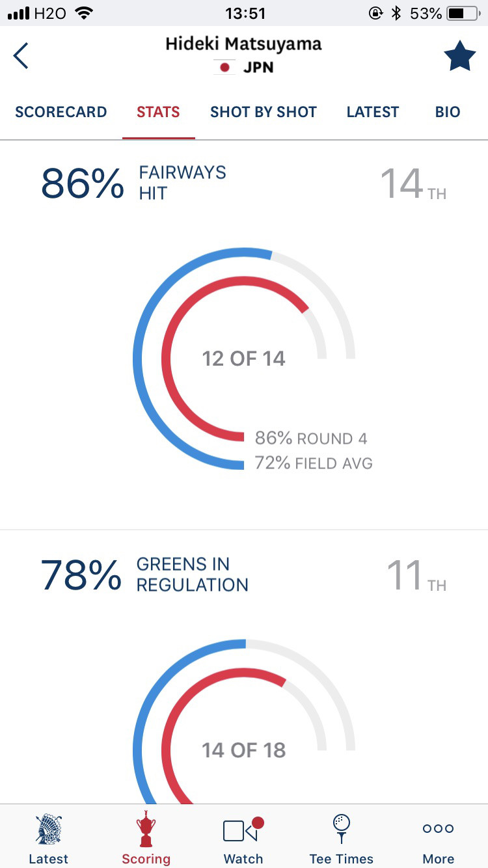Toggle the favorite star for Matsuyama
This screenshot has width=488, height=868.
(x=459, y=56)
